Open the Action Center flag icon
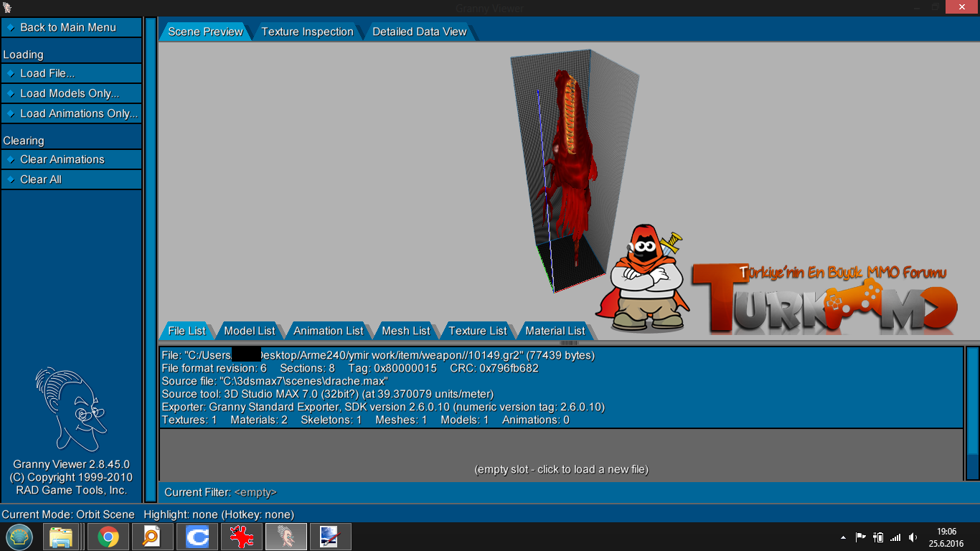 861,537
